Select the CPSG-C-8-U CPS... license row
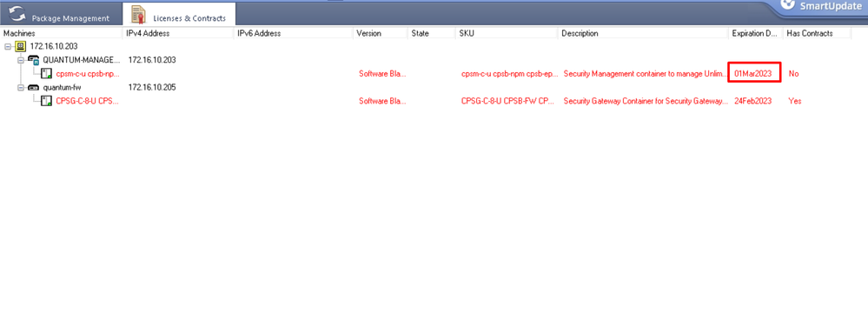The image size is (868, 335). (x=87, y=101)
